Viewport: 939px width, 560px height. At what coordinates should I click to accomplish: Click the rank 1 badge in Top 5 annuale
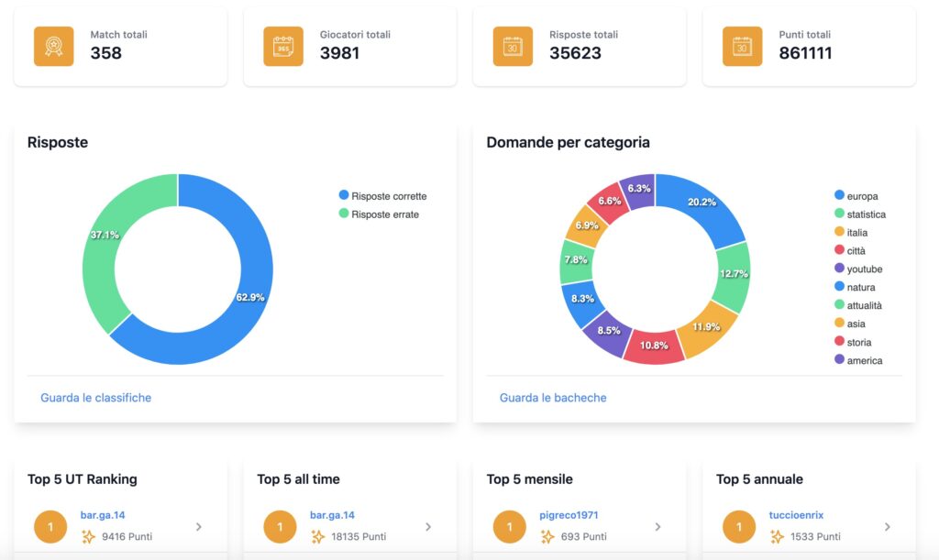click(739, 526)
